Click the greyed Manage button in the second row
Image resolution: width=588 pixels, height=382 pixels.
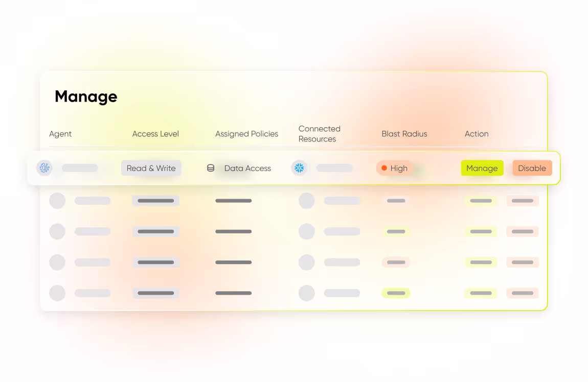pyautogui.click(x=481, y=201)
